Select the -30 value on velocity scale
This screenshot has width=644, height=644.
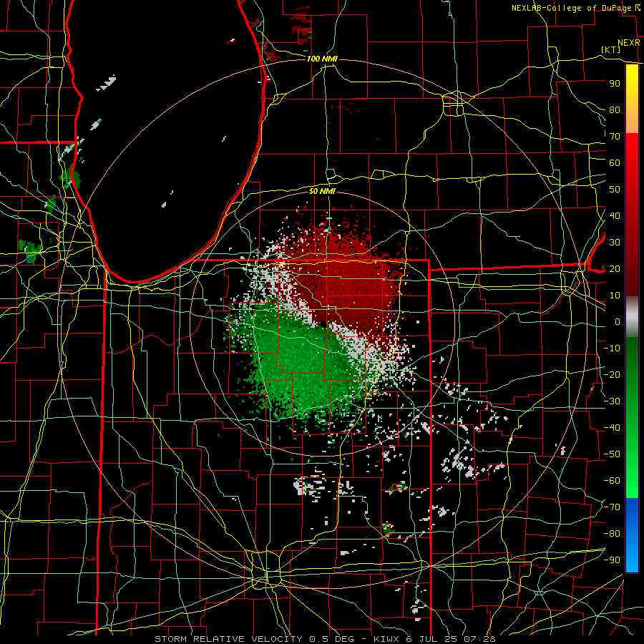[x=612, y=401]
